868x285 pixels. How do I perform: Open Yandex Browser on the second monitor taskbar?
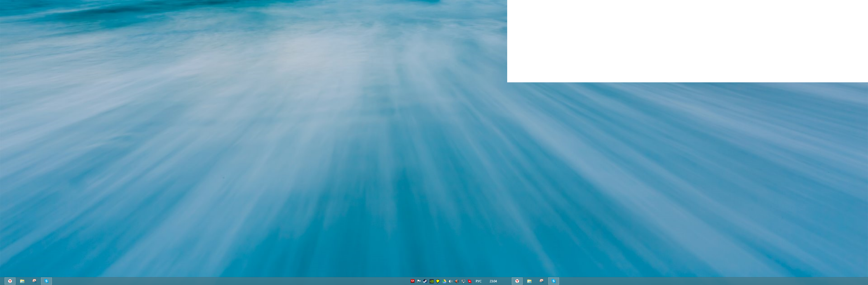(x=517, y=281)
